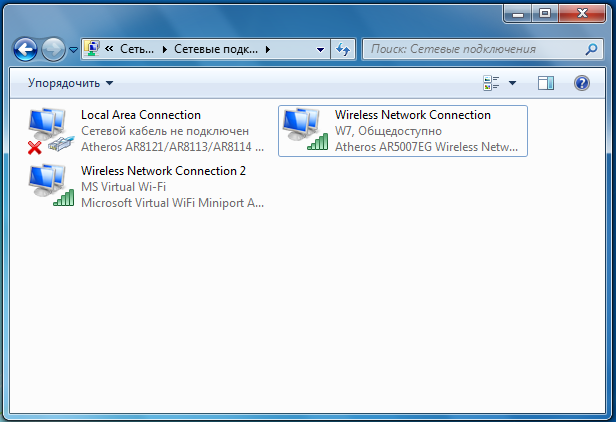Open the address bar history dropdown
The image size is (616, 422).
coord(320,48)
